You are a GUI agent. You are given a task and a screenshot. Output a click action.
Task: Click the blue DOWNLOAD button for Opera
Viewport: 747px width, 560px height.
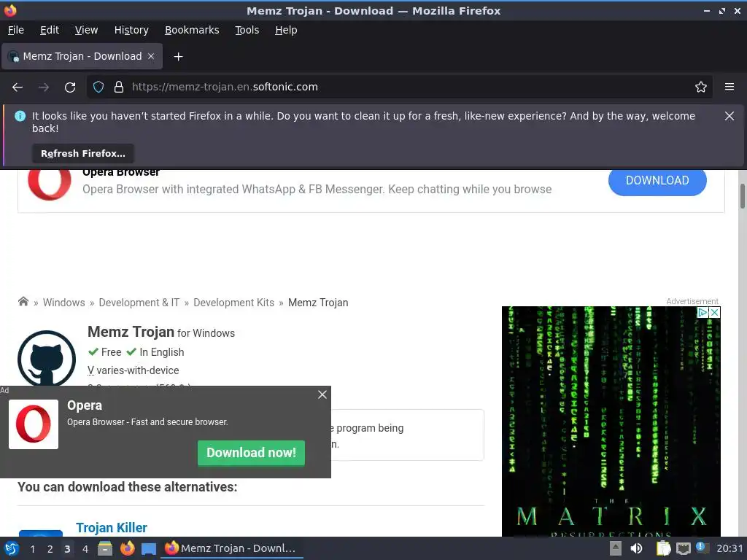[x=657, y=181]
